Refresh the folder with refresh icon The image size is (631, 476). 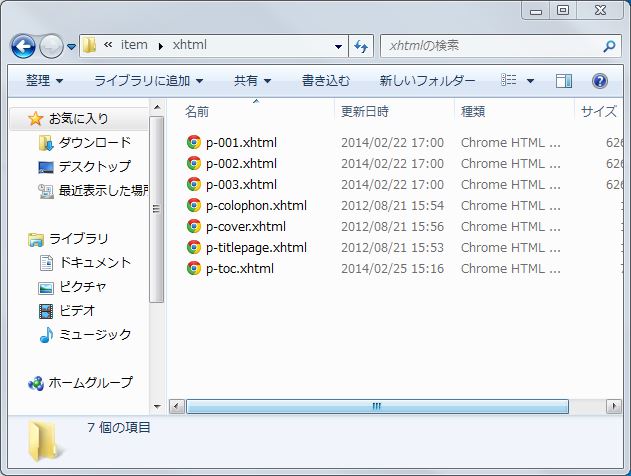[361, 46]
